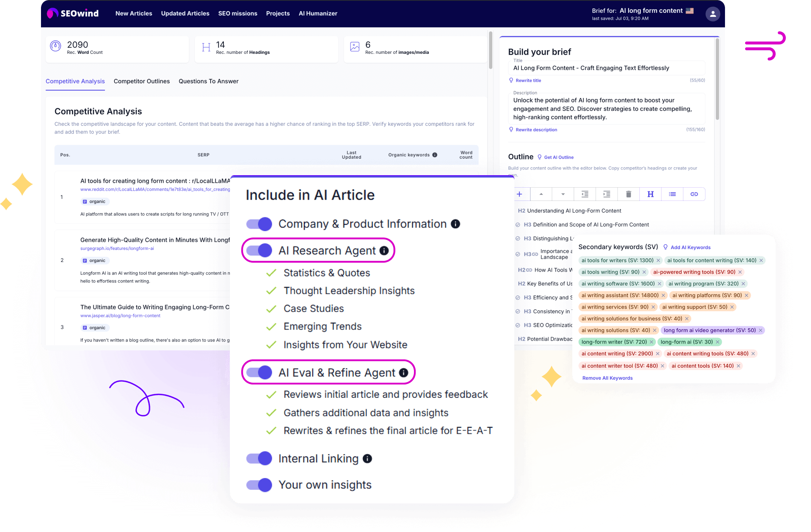Click the heading H icon in outline toolbar

650,194
